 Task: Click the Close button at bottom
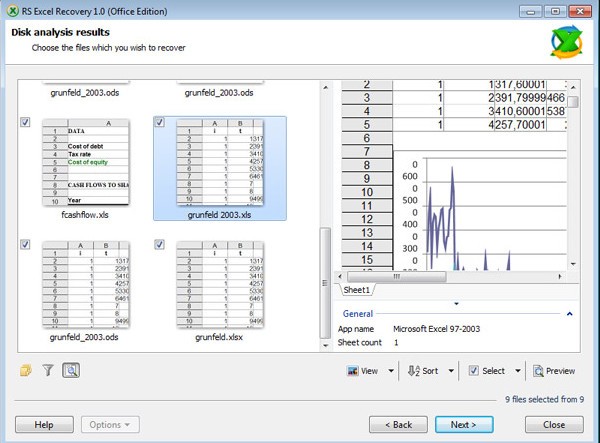click(554, 425)
